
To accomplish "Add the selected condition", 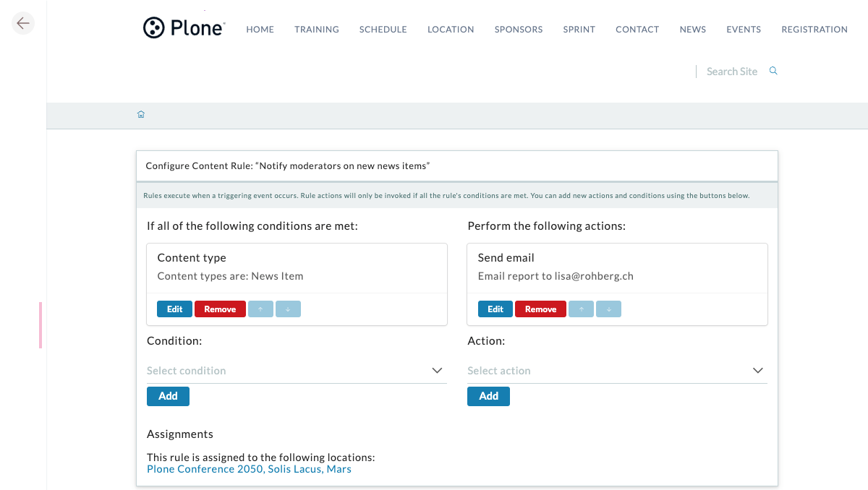I will pyautogui.click(x=168, y=396).
